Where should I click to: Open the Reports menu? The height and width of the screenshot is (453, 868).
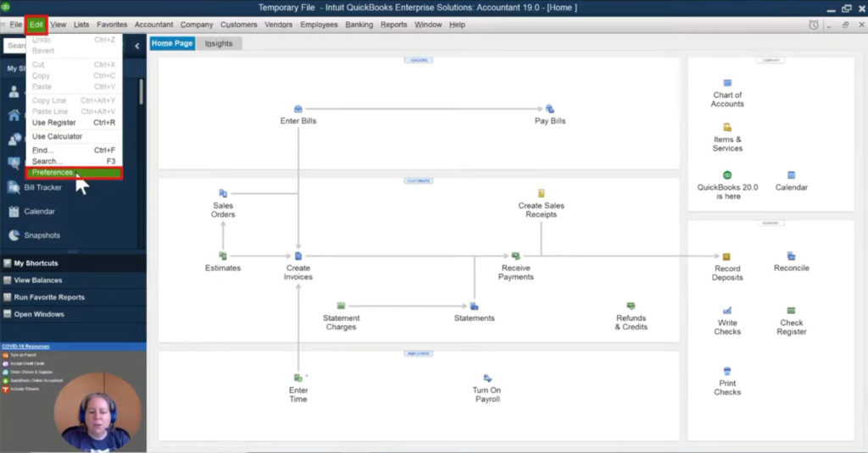[393, 25]
